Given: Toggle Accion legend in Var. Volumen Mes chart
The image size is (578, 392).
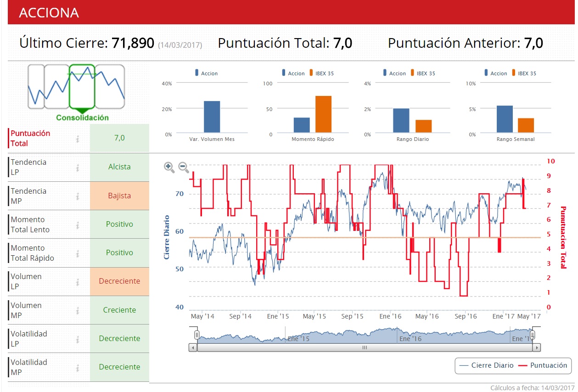Looking at the screenshot, I should 207,73.
